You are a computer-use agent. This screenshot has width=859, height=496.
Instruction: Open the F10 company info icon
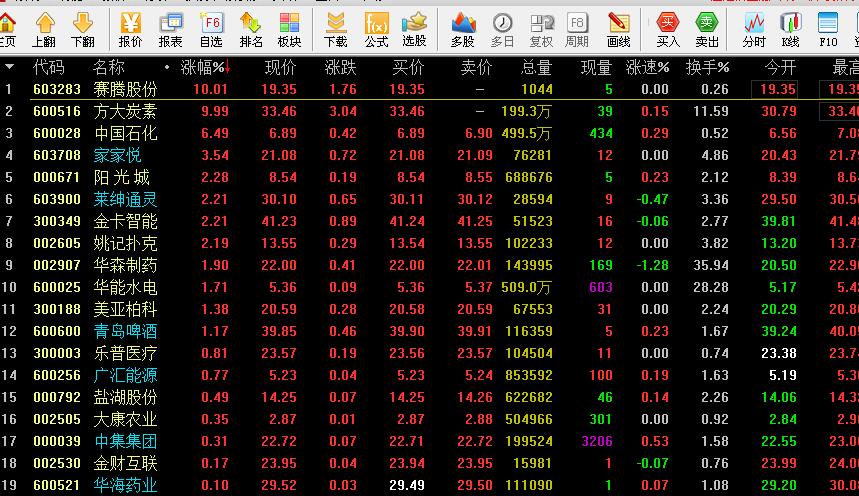pyautogui.click(x=828, y=29)
